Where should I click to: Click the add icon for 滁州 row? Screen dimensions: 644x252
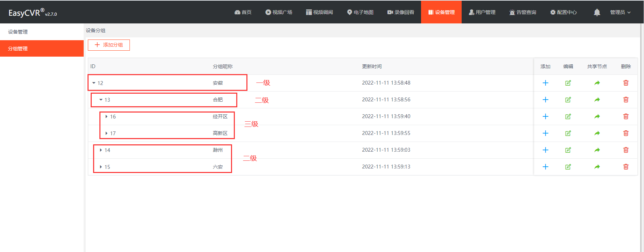click(x=545, y=150)
